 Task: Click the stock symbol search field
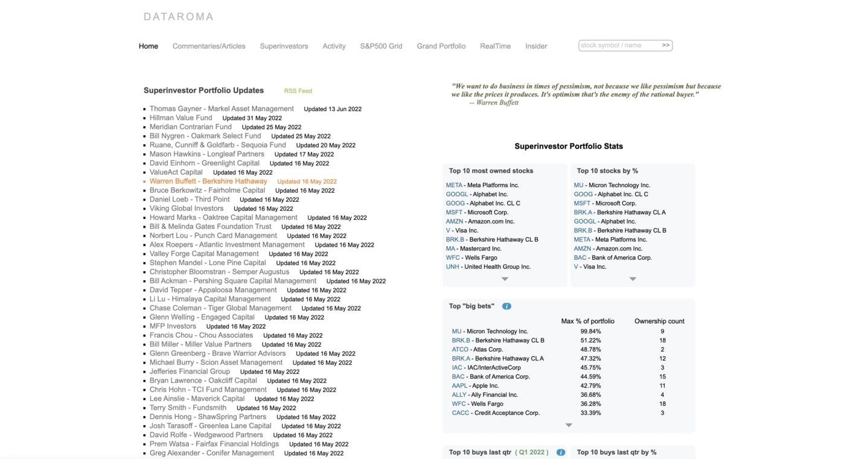tap(619, 45)
